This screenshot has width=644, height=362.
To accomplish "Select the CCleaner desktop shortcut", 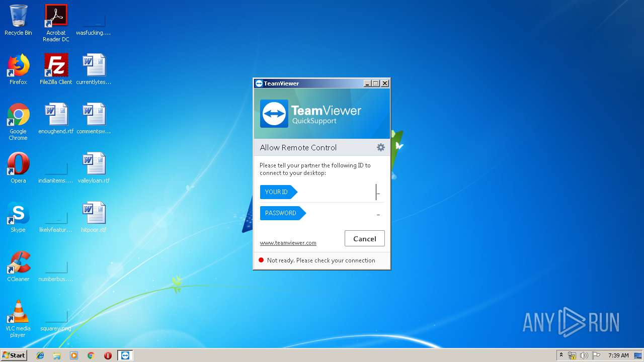I will click(18, 266).
